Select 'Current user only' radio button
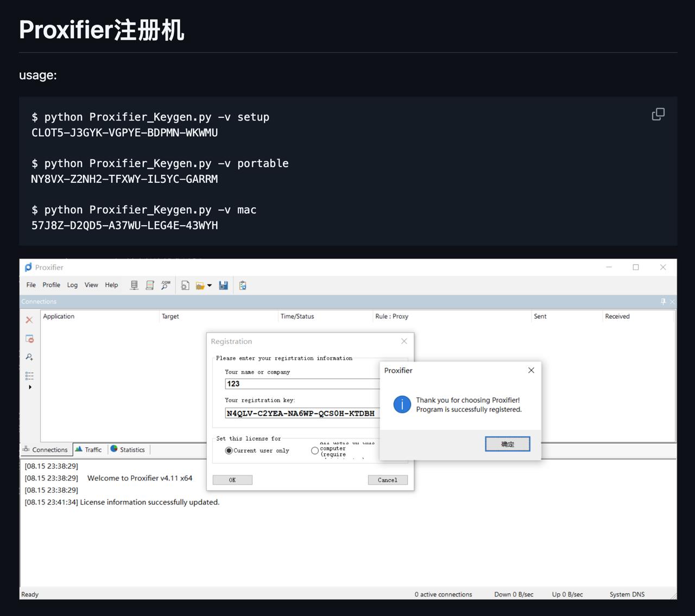The height and width of the screenshot is (616, 695). [x=229, y=450]
